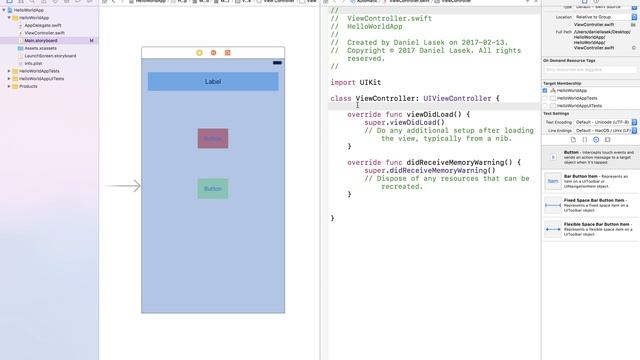The width and height of the screenshot is (640, 360).
Task: Click the 'super.viewDidLoad()' code line
Action: click(404, 122)
